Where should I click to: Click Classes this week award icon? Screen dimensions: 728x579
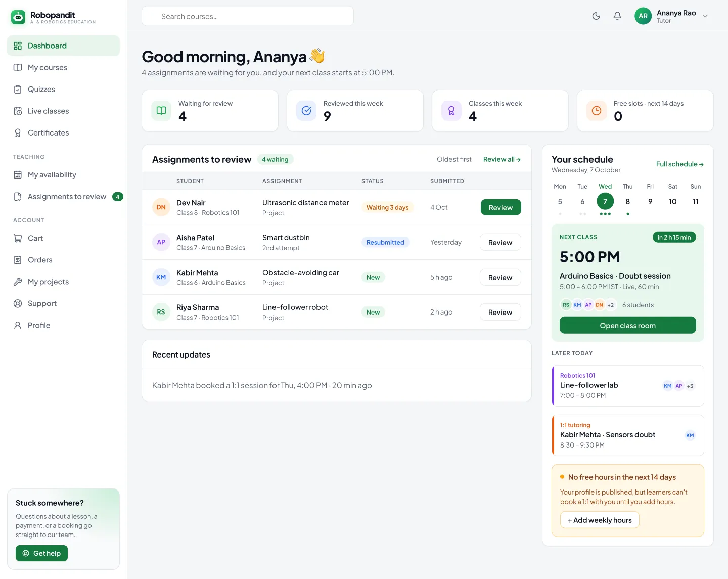click(451, 111)
